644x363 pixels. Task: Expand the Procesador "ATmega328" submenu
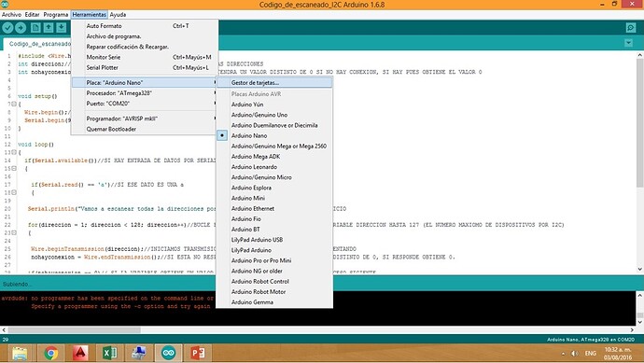145,93
